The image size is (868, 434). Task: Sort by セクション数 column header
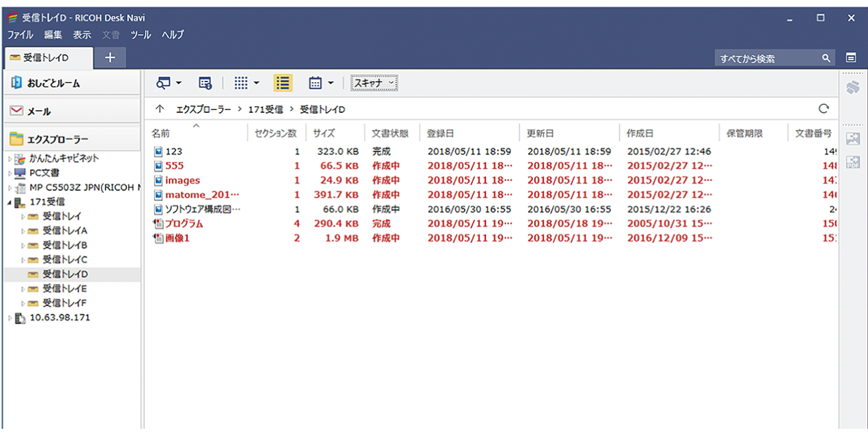click(x=276, y=133)
